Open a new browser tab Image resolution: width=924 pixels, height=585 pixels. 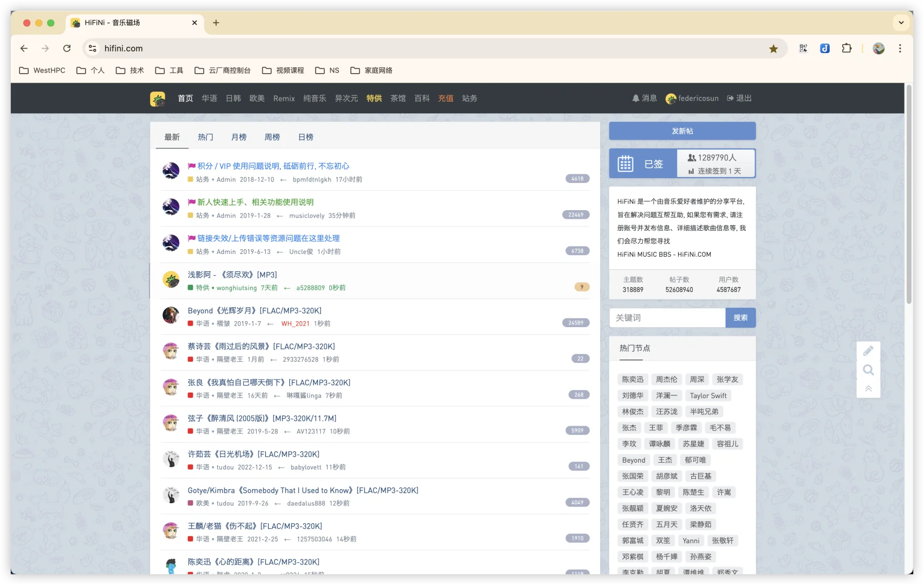[x=216, y=23]
